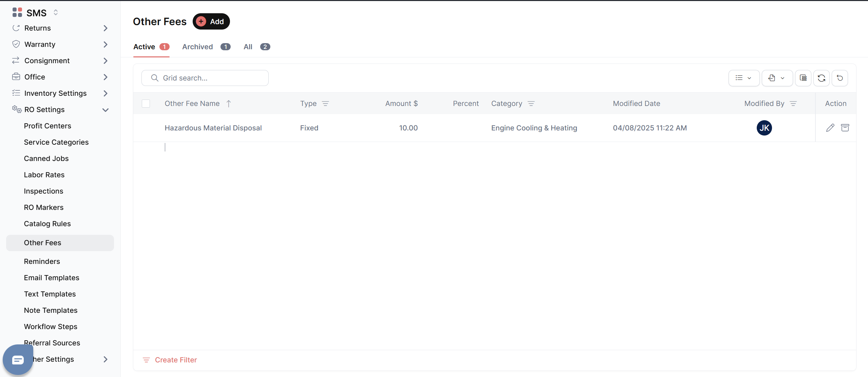
Task: Click the Modified By filter icon
Action: 793,104
